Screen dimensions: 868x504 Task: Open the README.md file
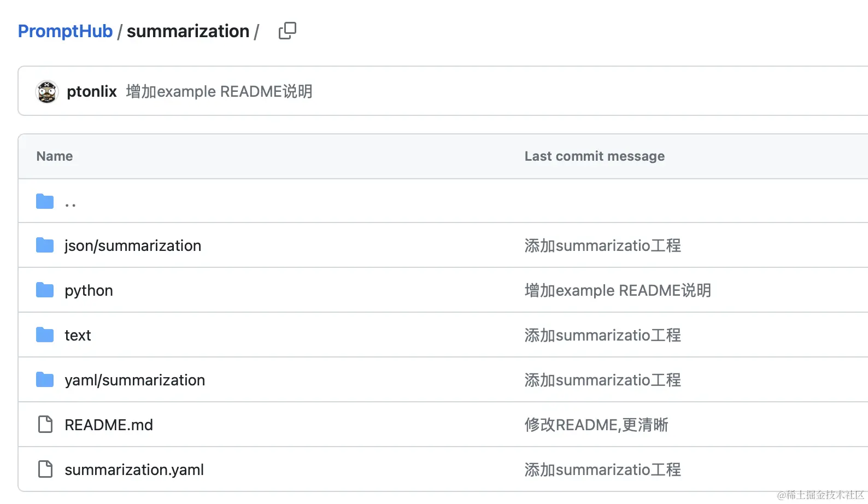pyautogui.click(x=109, y=425)
